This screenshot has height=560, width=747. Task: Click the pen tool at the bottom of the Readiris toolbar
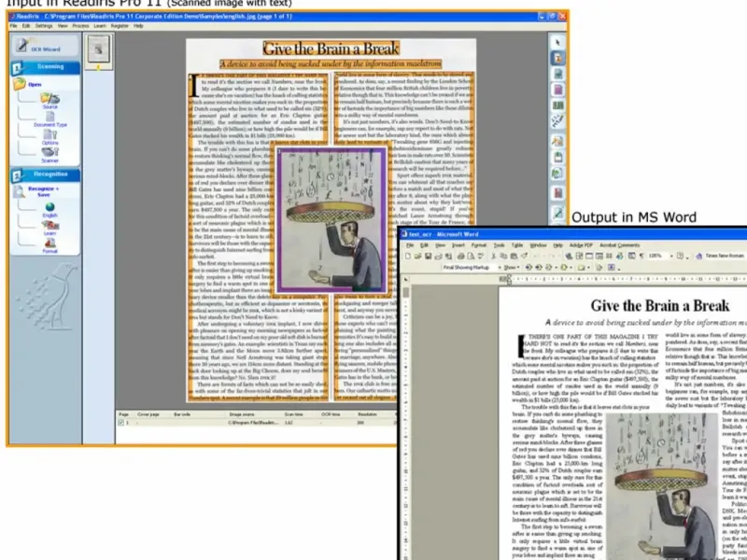pos(557,213)
